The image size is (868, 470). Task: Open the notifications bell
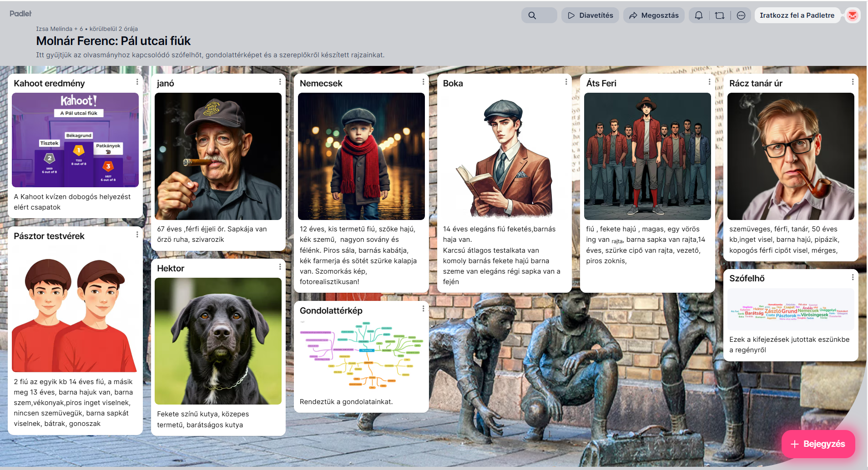coord(699,15)
